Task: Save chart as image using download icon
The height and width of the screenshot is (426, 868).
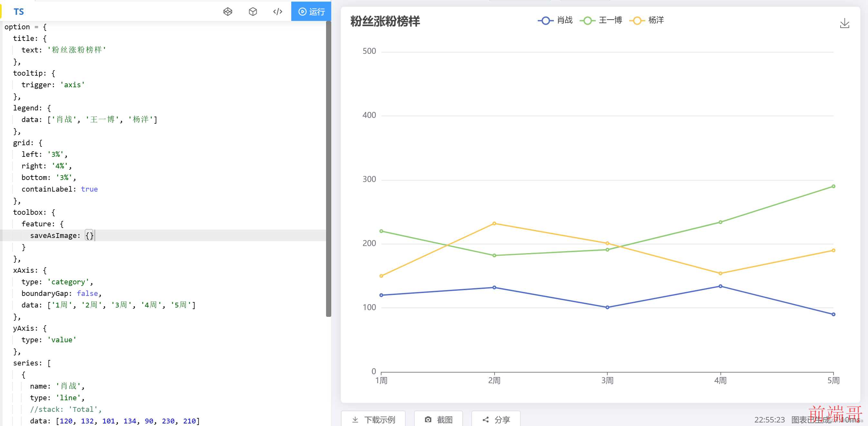Action: (844, 23)
